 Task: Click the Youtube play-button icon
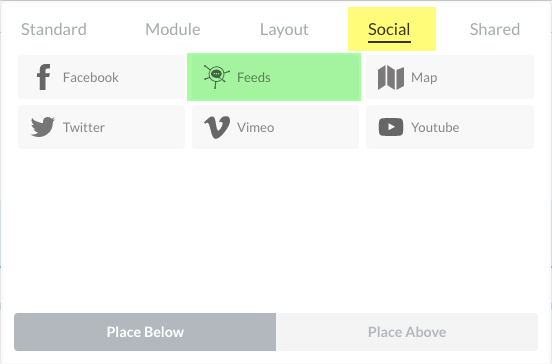click(x=391, y=127)
